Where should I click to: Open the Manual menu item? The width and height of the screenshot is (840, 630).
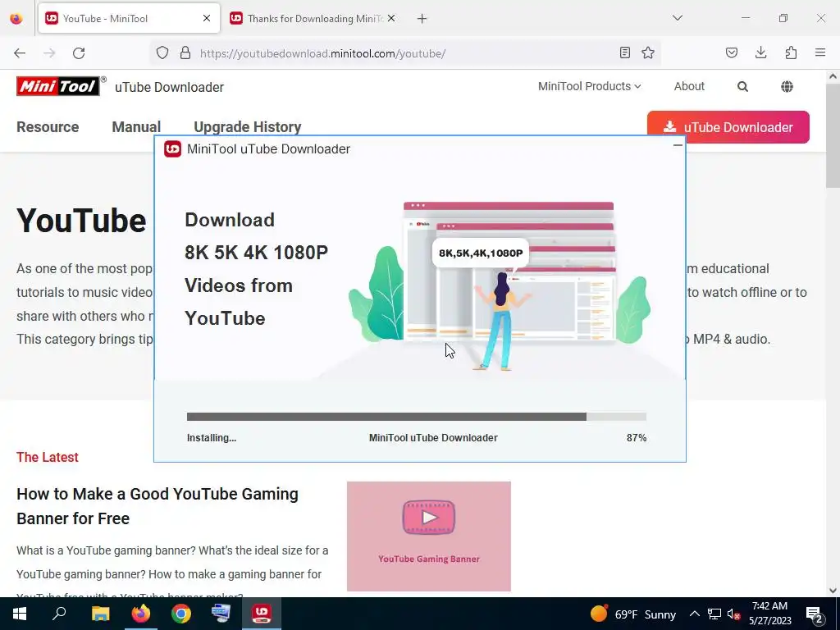[x=136, y=127]
